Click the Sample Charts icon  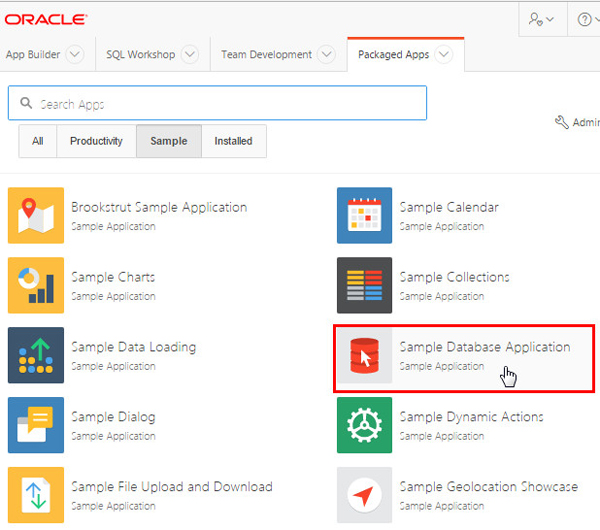pyautogui.click(x=36, y=285)
